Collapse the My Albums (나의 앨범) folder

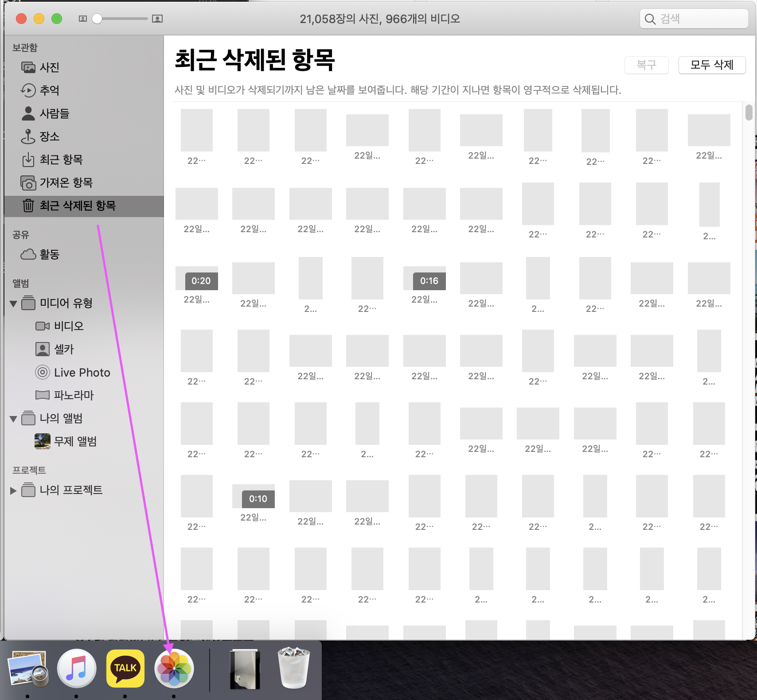tap(13, 419)
